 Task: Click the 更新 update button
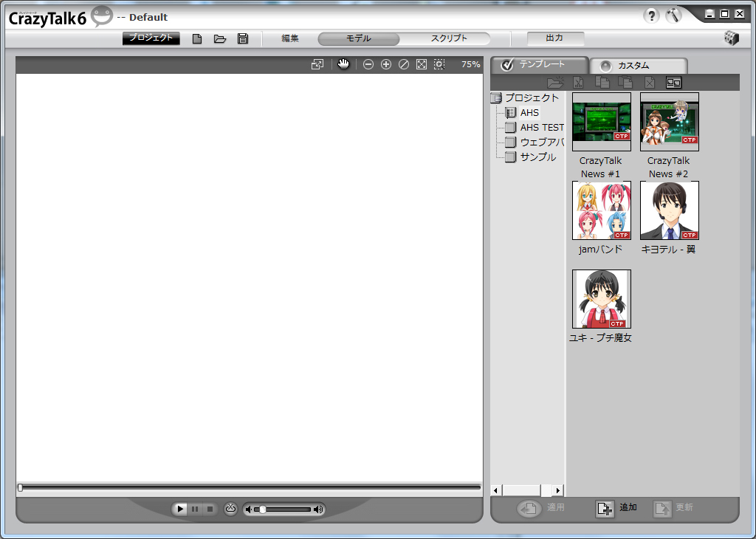[x=673, y=508]
